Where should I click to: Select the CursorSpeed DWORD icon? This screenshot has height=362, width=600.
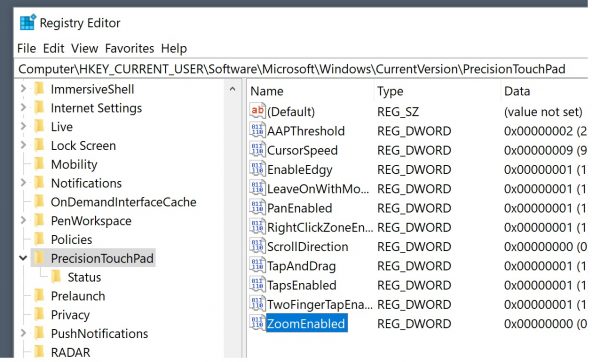coord(257,149)
